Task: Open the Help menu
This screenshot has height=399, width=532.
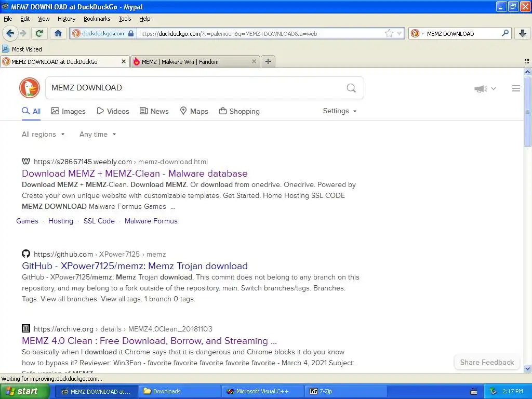Action: click(x=145, y=19)
